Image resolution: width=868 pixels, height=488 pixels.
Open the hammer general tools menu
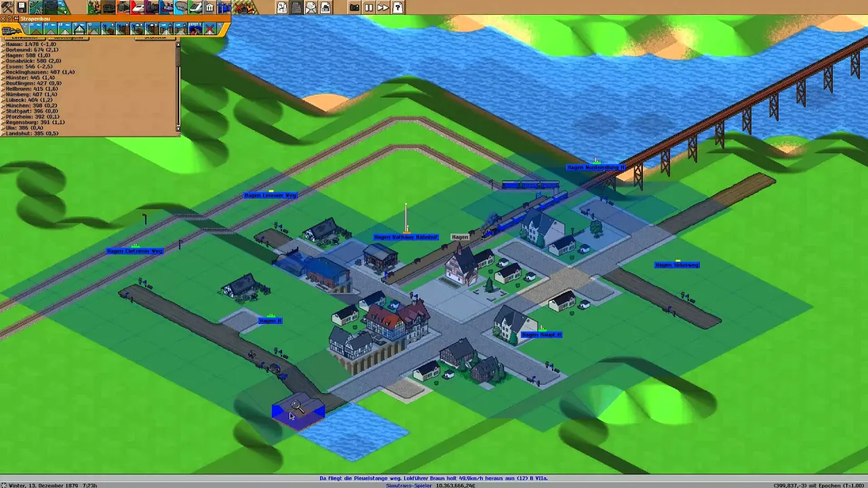click(7, 7)
